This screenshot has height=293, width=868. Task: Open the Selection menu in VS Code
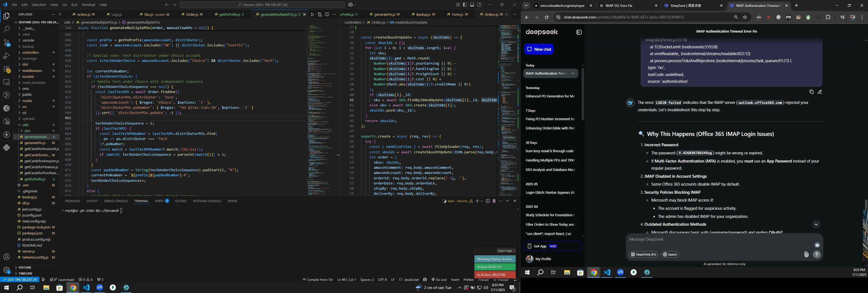(39, 5)
